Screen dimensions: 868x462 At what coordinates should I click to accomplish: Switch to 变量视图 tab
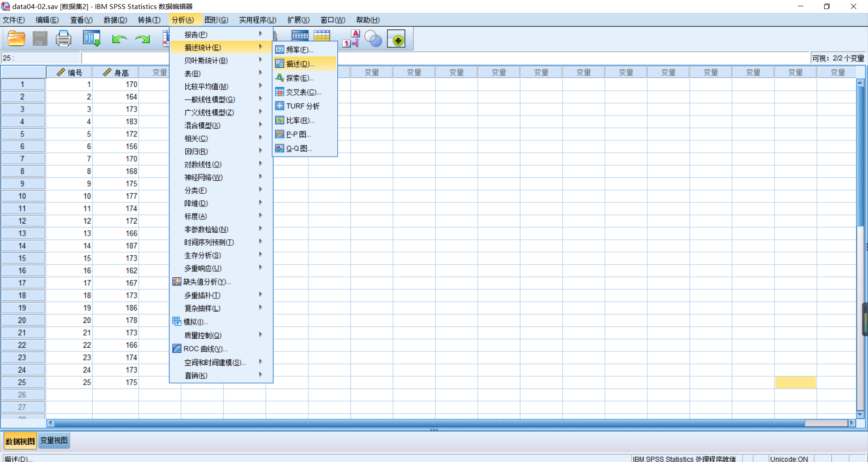point(54,441)
